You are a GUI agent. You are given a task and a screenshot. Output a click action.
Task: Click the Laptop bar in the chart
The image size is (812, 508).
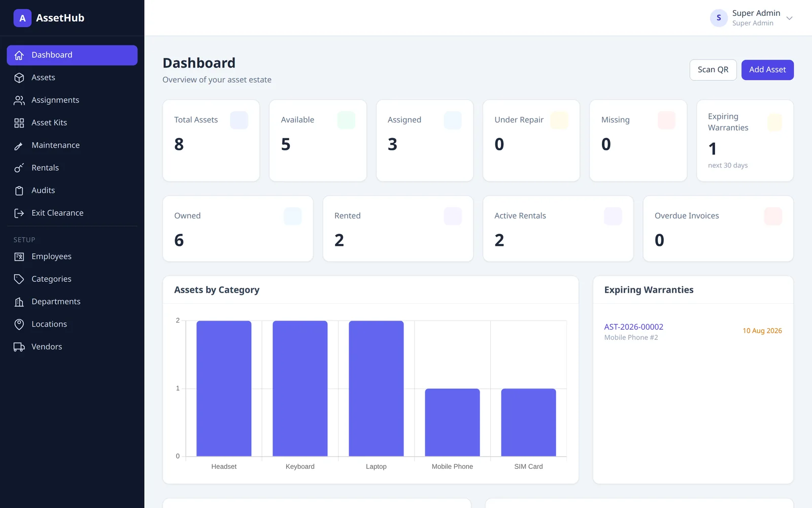[376, 389]
